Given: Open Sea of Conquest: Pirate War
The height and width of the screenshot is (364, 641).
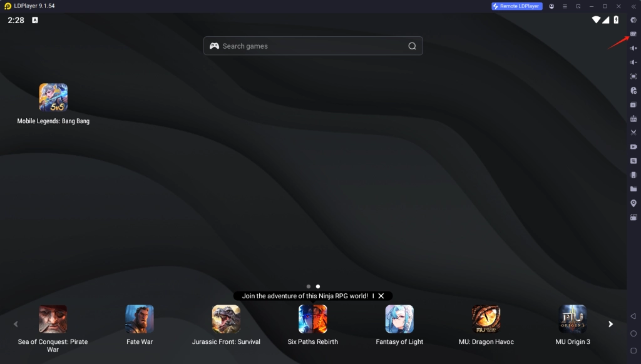Looking at the screenshot, I should click(x=53, y=319).
